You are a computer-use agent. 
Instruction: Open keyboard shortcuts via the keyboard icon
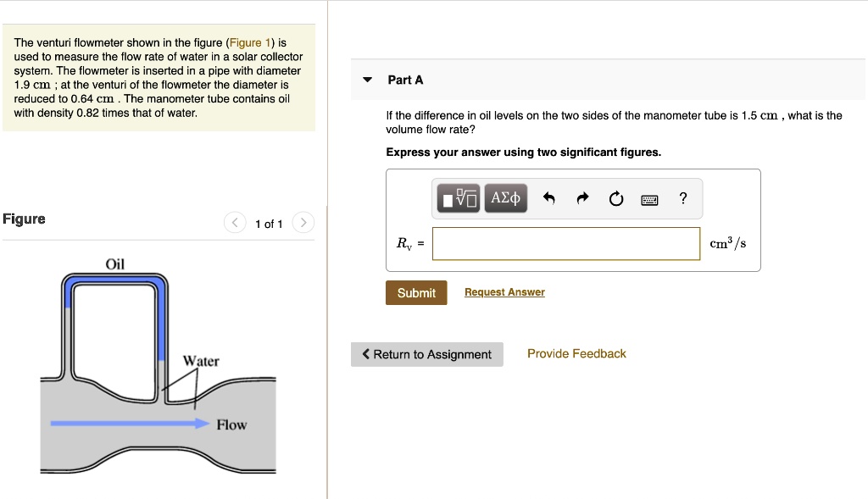tap(649, 198)
